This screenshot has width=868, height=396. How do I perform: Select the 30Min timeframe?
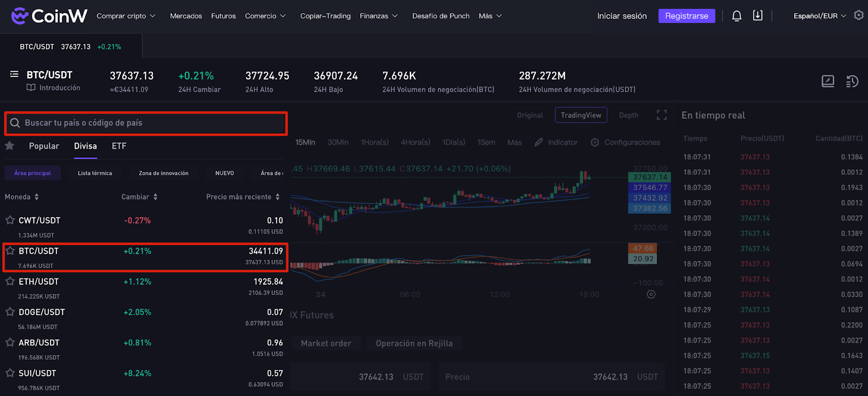pos(338,142)
